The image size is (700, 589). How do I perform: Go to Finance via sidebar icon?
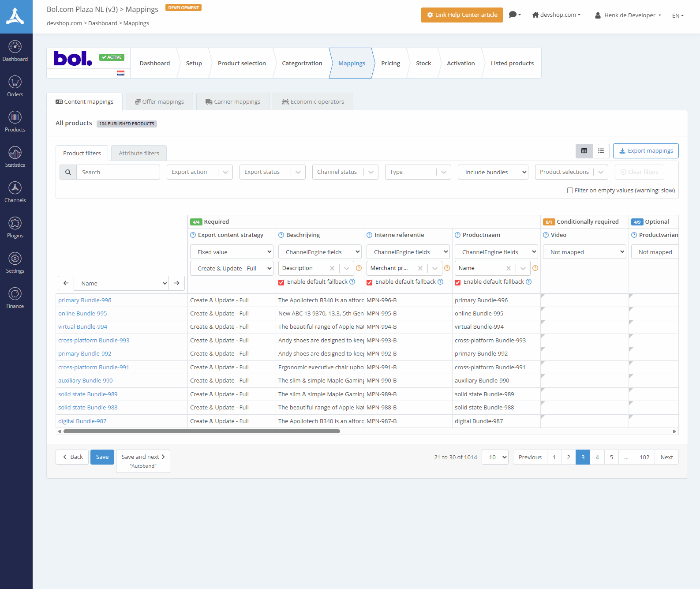[15, 298]
